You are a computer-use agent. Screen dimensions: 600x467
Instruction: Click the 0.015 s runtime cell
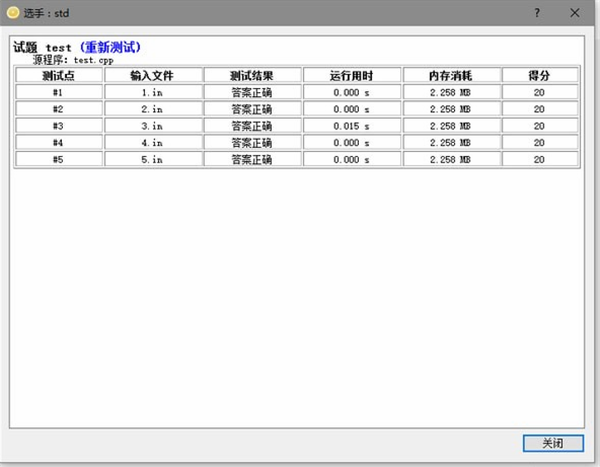click(x=352, y=126)
